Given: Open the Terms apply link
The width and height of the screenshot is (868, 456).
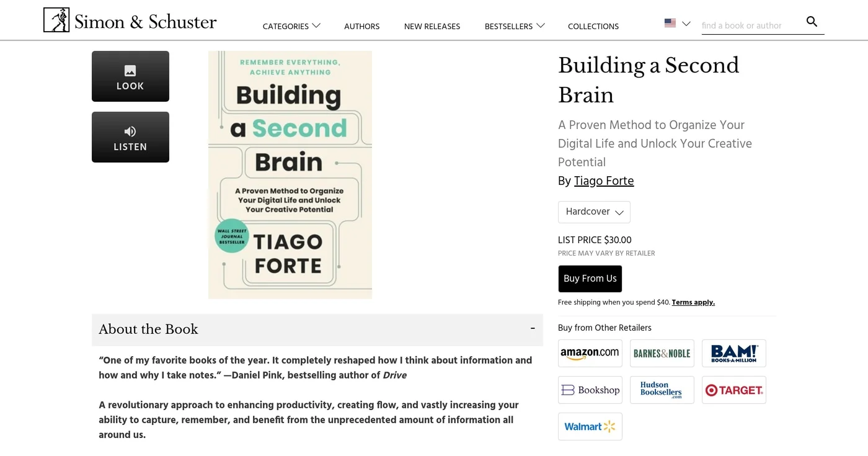Looking at the screenshot, I should pos(693,302).
